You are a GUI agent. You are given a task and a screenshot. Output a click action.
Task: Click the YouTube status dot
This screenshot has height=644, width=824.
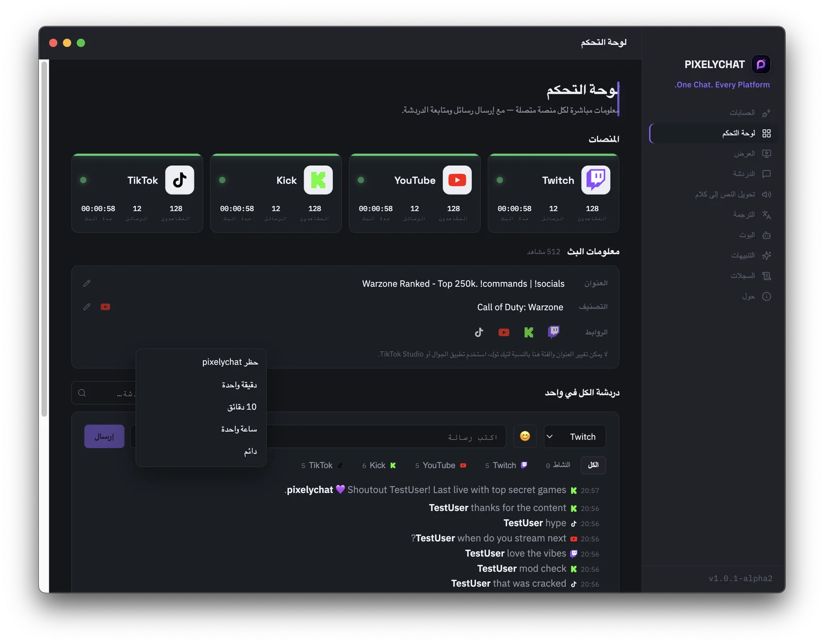coord(361,180)
